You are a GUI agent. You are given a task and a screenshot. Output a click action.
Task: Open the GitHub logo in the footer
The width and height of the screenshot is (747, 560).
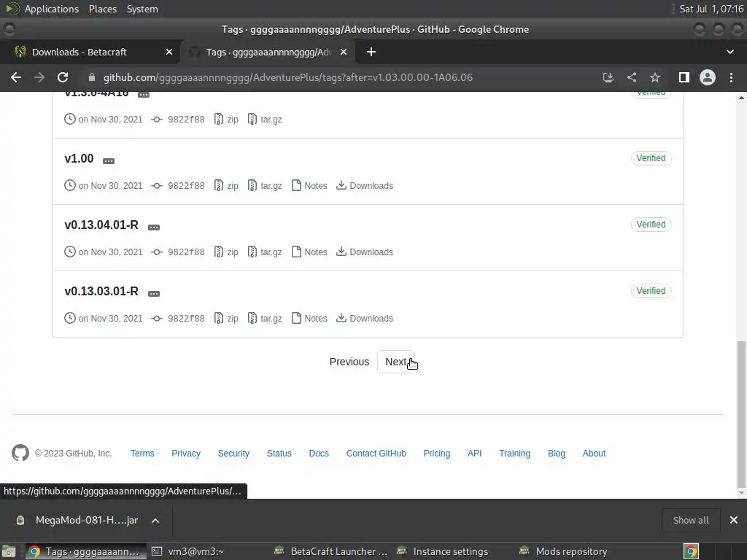click(20, 453)
